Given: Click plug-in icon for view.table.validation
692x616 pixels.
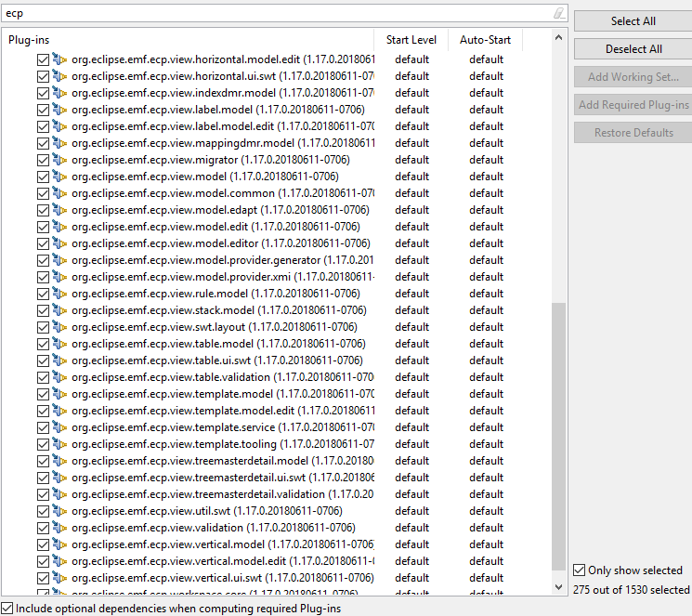Looking at the screenshot, I should click(x=59, y=377).
